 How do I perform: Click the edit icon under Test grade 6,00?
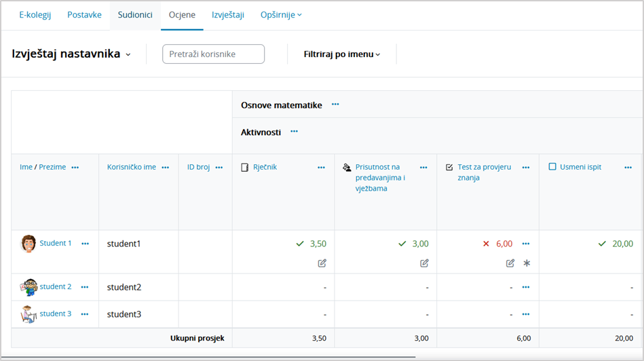(510, 263)
